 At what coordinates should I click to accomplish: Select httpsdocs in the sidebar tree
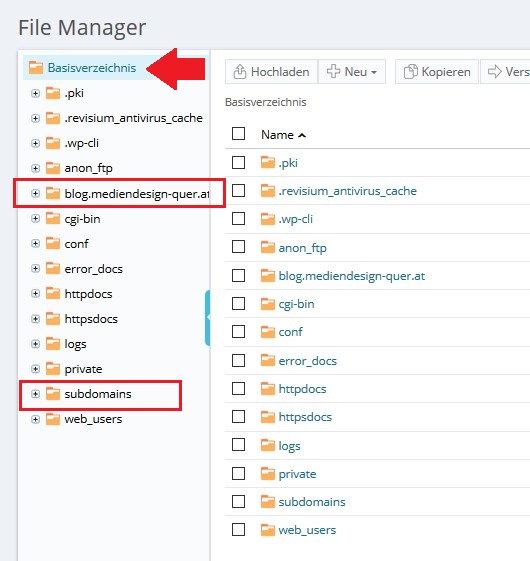pyautogui.click(x=91, y=319)
